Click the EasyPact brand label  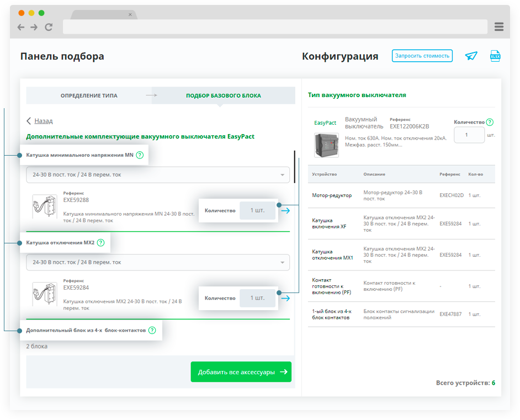(325, 123)
